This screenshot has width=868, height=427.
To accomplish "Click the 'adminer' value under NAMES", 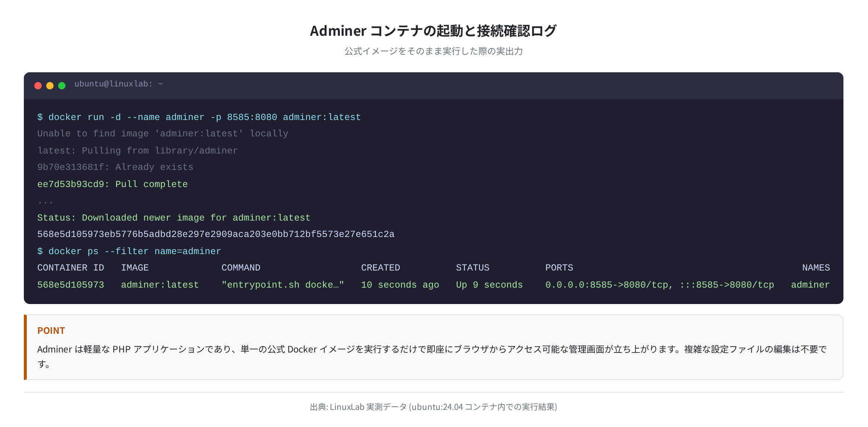I will tap(810, 285).
